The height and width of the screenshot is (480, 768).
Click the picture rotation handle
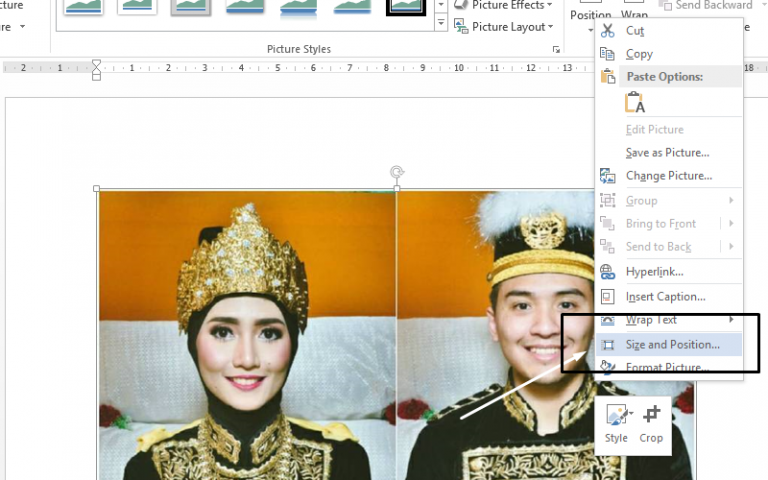397,172
